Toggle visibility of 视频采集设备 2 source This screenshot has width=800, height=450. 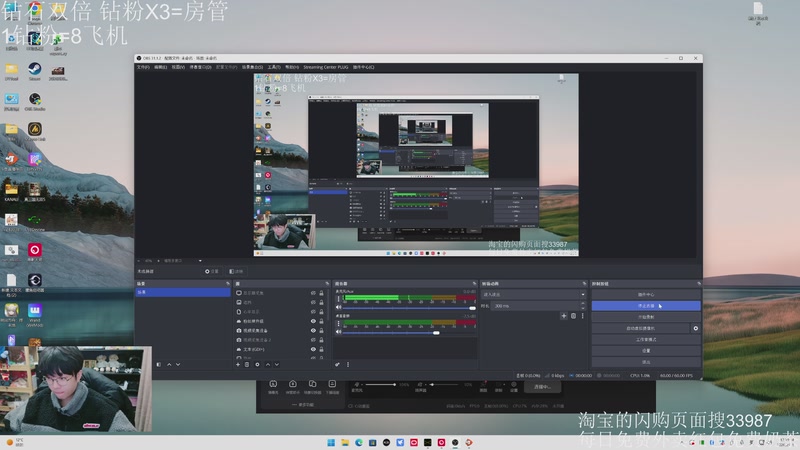pos(313,340)
